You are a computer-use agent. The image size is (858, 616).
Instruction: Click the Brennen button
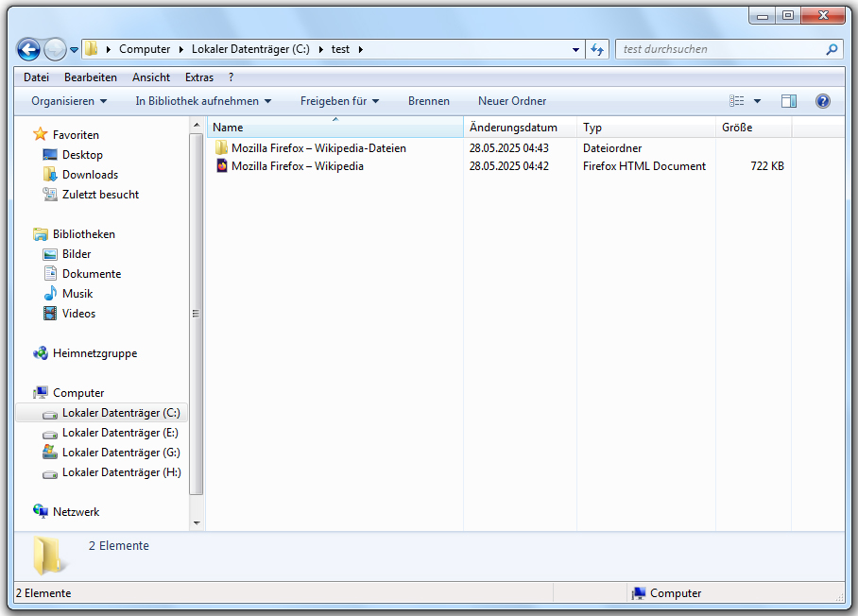click(x=429, y=101)
